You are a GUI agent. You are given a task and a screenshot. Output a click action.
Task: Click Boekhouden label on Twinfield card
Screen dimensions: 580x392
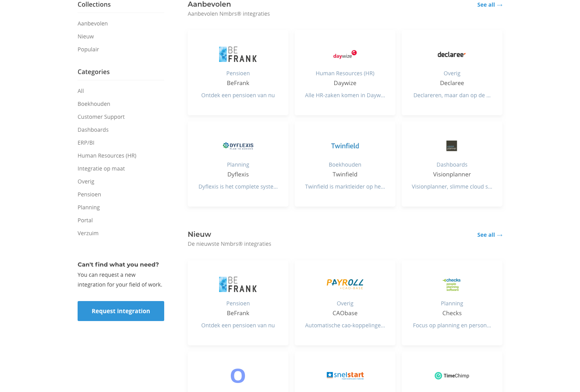(345, 165)
